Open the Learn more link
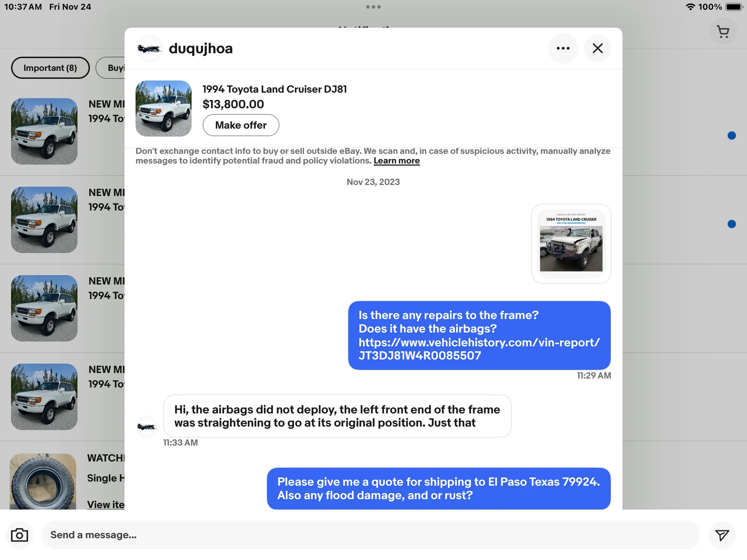This screenshot has width=747, height=560. click(396, 161)
